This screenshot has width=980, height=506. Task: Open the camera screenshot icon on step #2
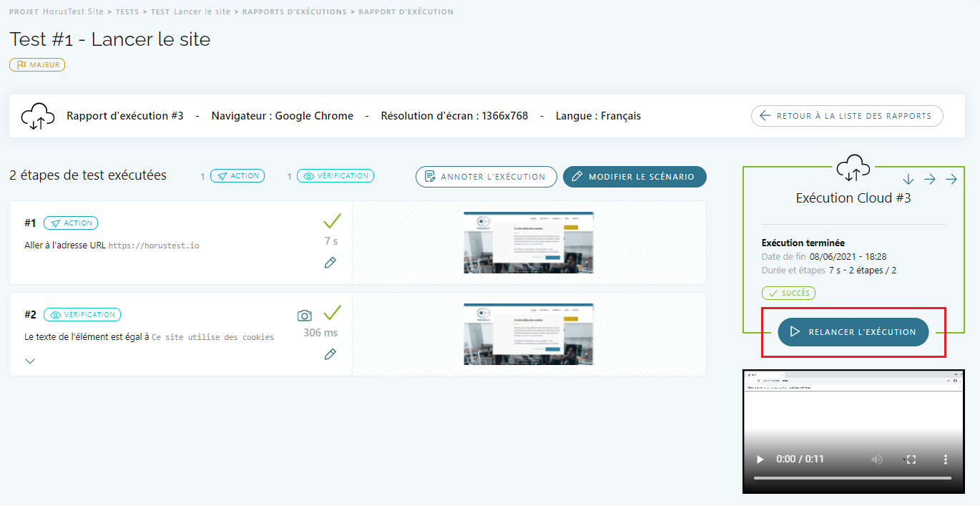(x=305, y=316)
